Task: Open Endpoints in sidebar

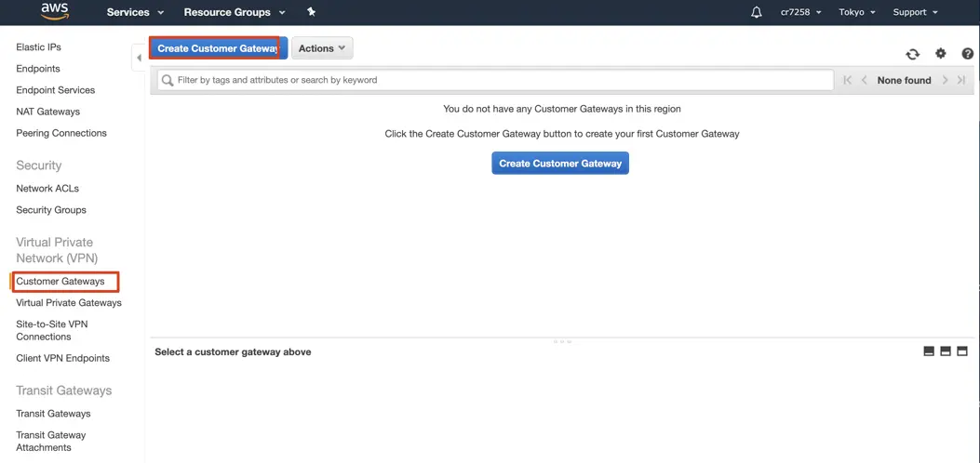Action: pyautogui.click(x=38, y=69)
